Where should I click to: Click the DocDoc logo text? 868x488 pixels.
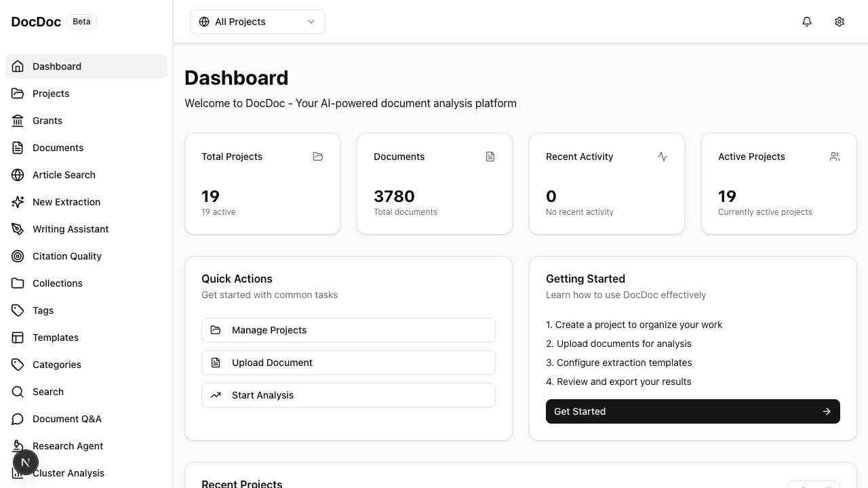(36, 22)
